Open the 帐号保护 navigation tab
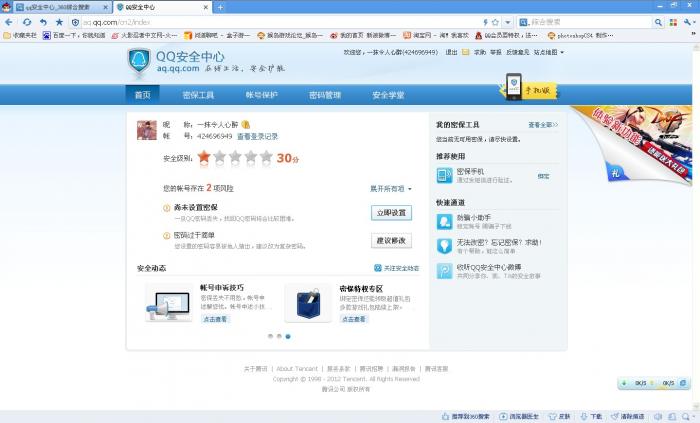700x423 pixels. (x=262, y=95)
